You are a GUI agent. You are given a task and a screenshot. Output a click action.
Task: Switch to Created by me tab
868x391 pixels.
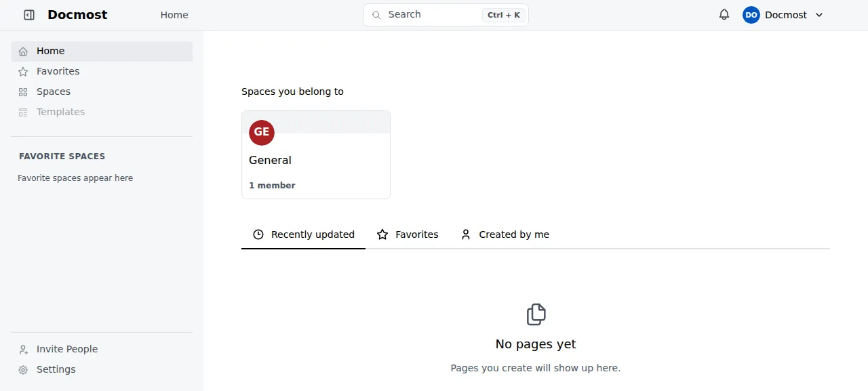(x=505, y=234)
